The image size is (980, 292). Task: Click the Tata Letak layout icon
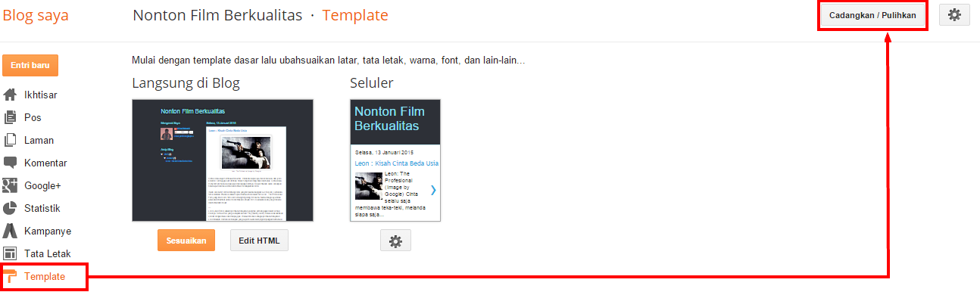point(10,253)
